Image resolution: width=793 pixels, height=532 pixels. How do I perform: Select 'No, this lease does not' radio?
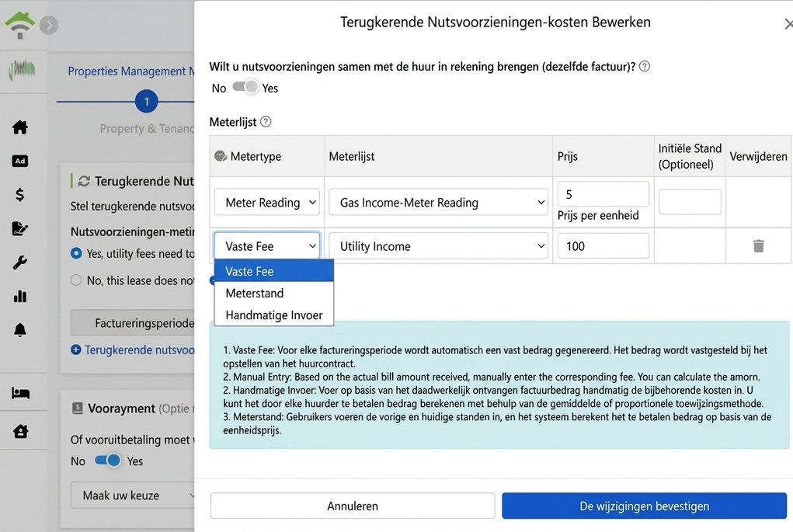click(x=76, y=280)
